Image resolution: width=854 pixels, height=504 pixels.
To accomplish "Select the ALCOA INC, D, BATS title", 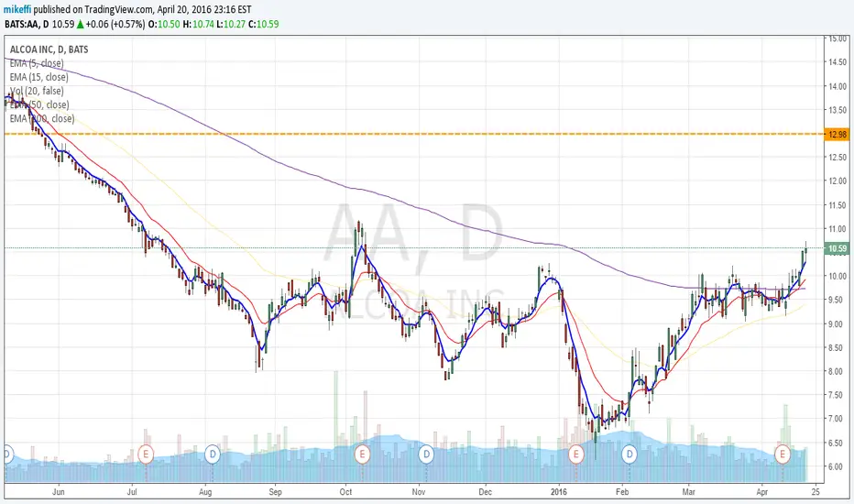I will click(49, 49).
